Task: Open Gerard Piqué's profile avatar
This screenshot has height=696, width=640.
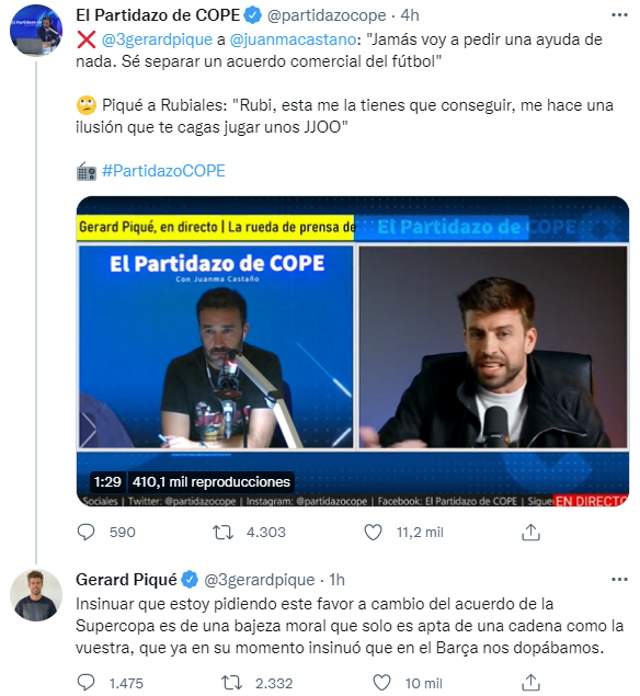Action: (x=36, y=595)
